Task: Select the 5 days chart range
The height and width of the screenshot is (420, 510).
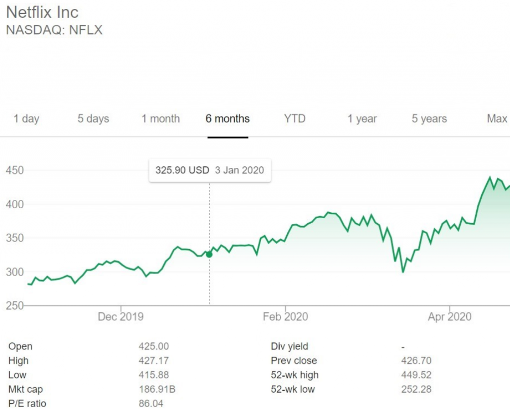Action: [93, 119]
